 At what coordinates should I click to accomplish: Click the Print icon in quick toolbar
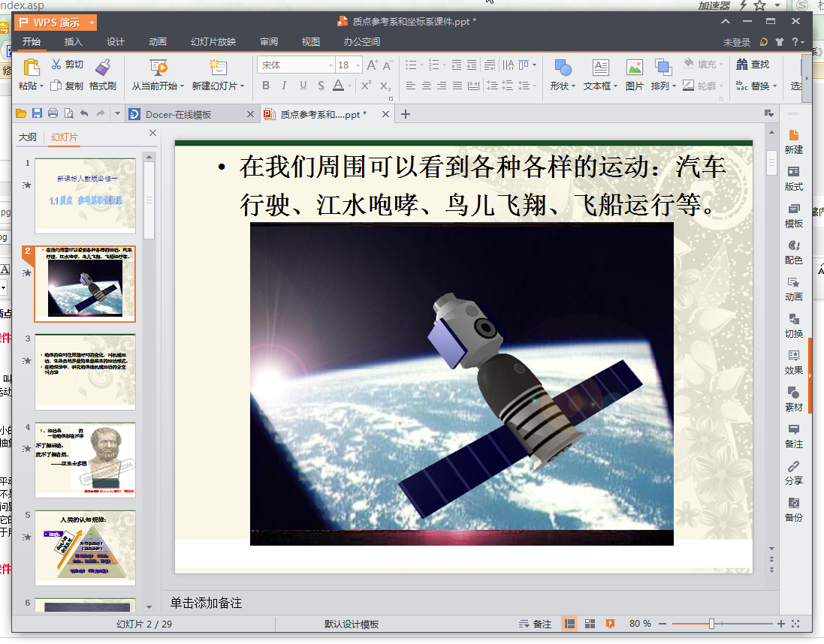click(53, 113)
